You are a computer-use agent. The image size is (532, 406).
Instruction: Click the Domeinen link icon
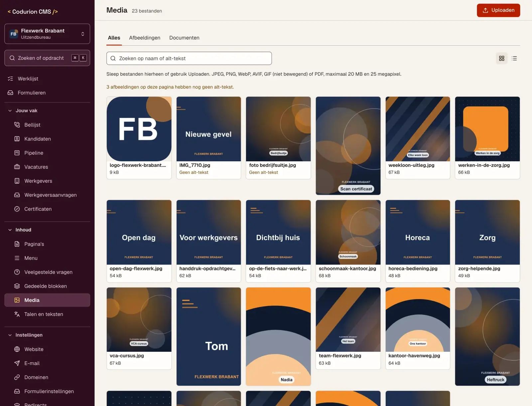tap(17, 377)
